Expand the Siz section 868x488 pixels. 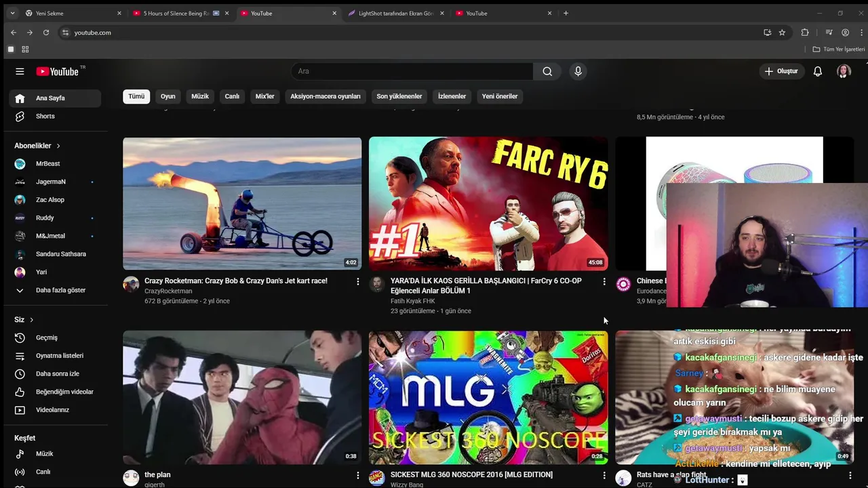click(24, 319)
